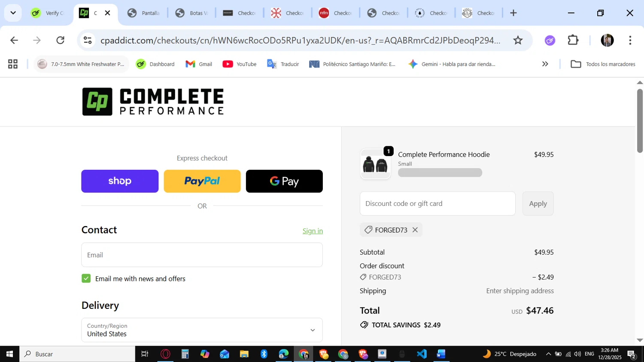Open the Traducir bookmark

point(283,64)
